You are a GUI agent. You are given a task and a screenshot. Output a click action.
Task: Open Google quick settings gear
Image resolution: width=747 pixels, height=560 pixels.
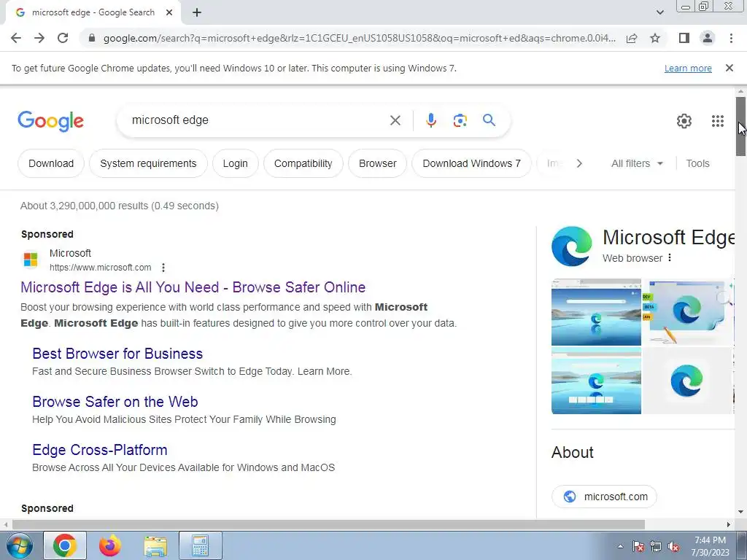pos(684,121)
